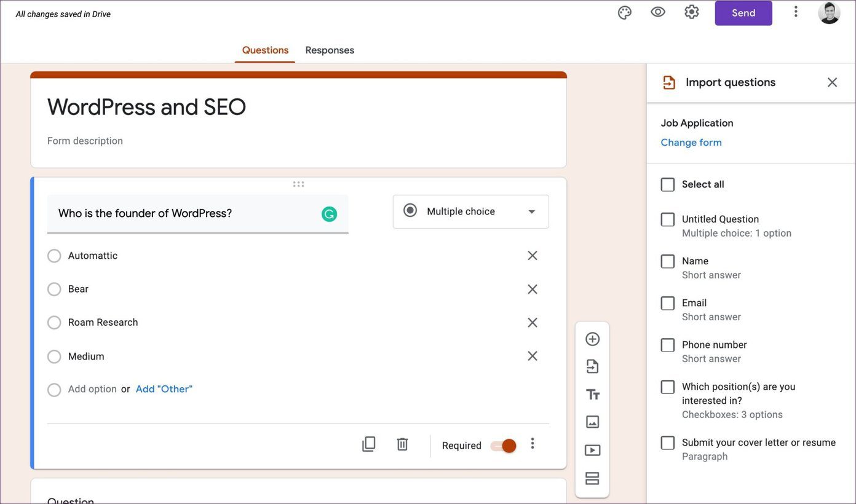Add video from the floating toolbar
Screen dimensions: 856x504
pos(592,450)
